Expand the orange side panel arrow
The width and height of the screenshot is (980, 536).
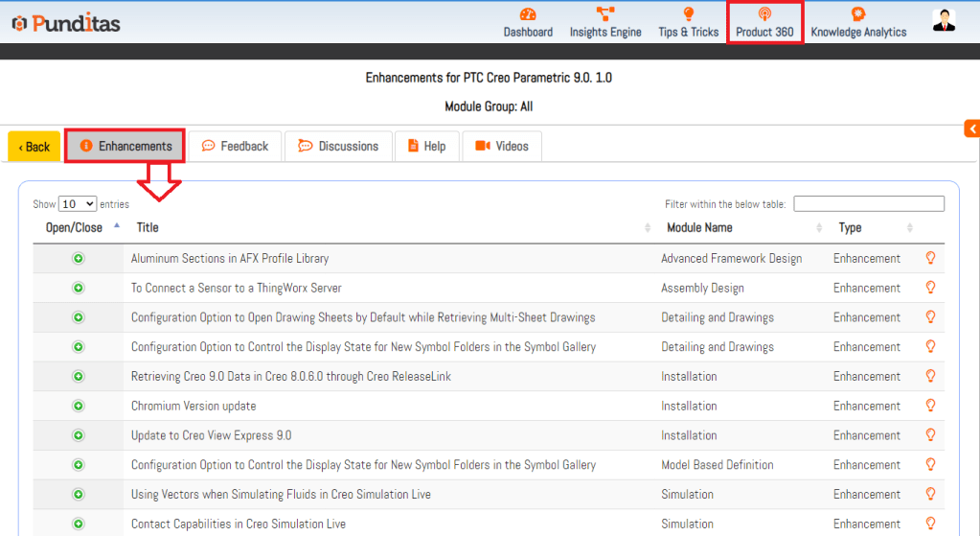(x=971, y=128)
